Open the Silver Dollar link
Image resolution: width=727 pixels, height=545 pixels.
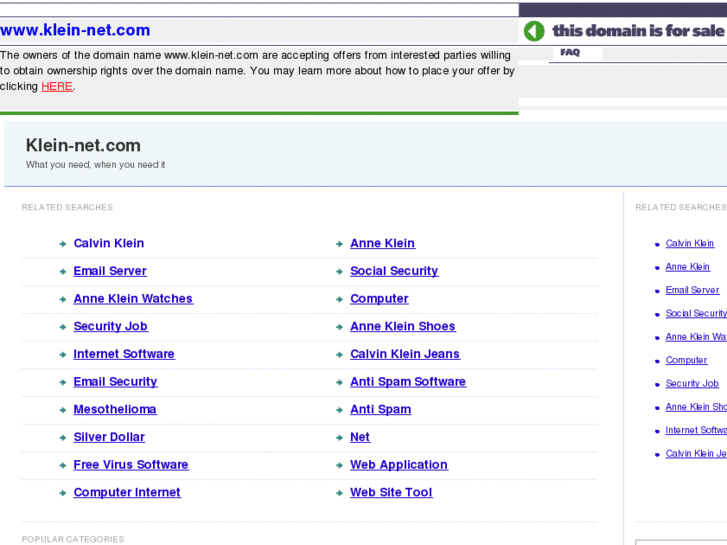(109, 437)
